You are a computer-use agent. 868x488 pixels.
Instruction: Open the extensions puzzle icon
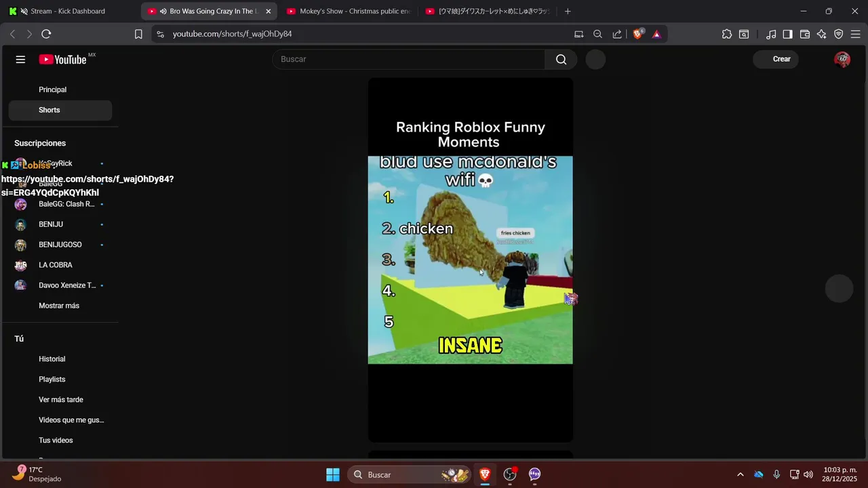point(727,34)
